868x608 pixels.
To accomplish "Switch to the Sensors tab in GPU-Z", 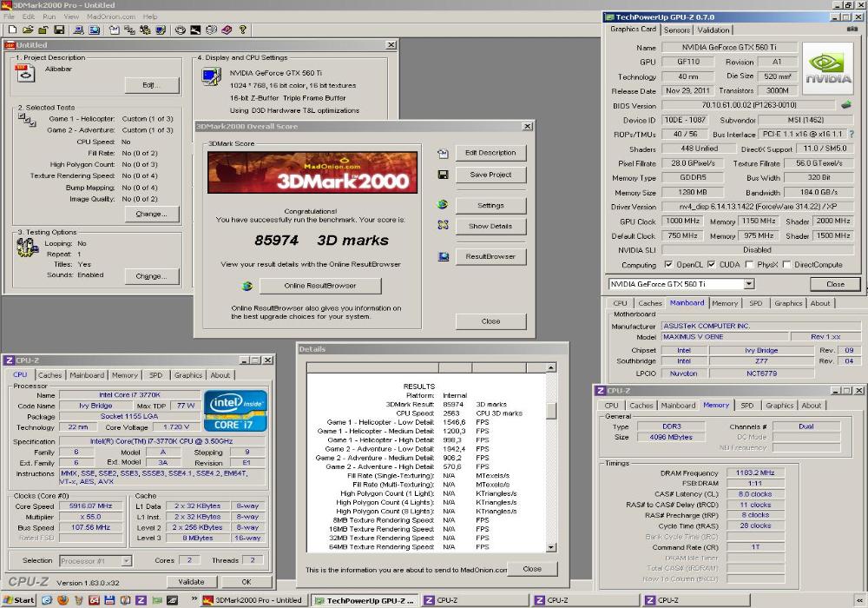I will [676, 30].
